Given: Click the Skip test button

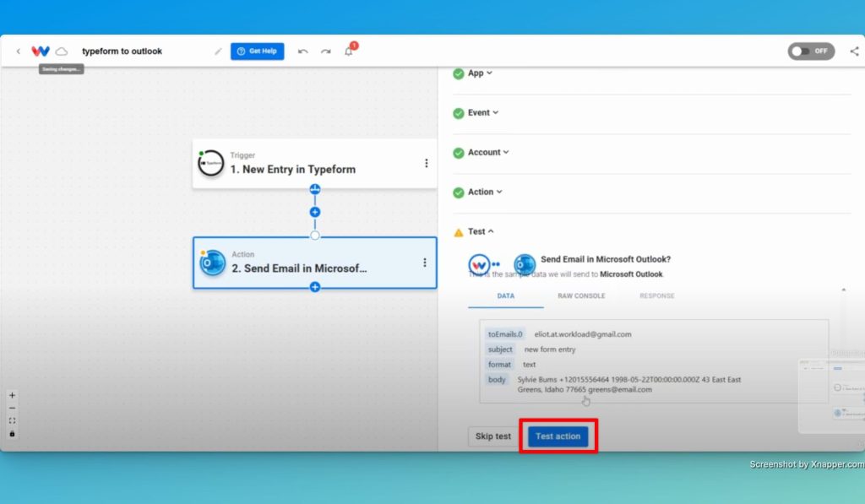Looking at the screenshot, I should (x=493, y=436).
